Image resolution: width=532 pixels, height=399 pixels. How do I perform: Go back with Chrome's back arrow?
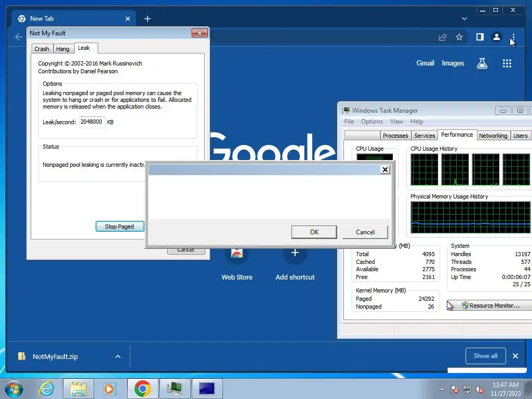19,37
